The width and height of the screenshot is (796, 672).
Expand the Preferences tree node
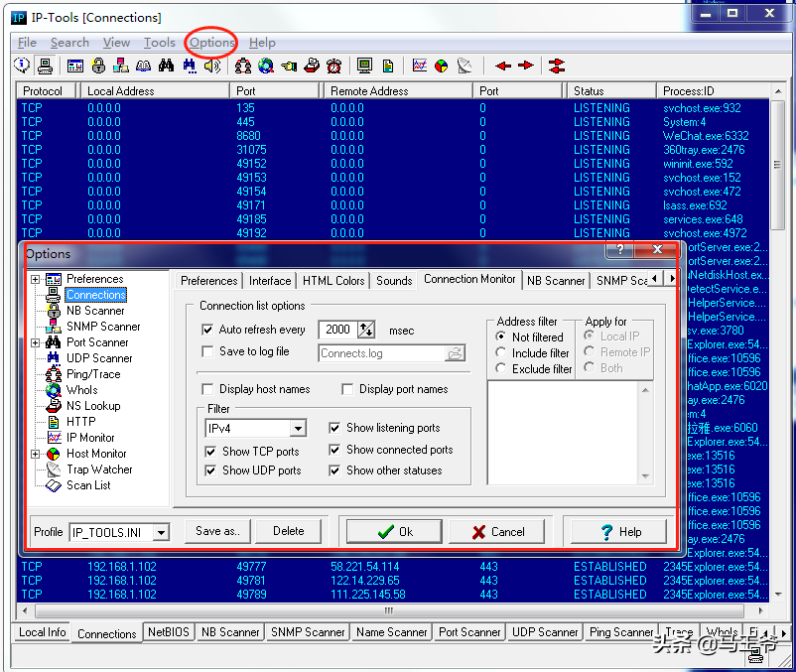(x=35, y=279)
